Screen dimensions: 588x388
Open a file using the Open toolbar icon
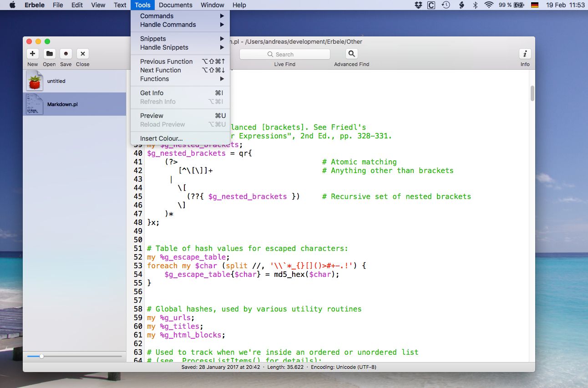(x=49, y=54)
